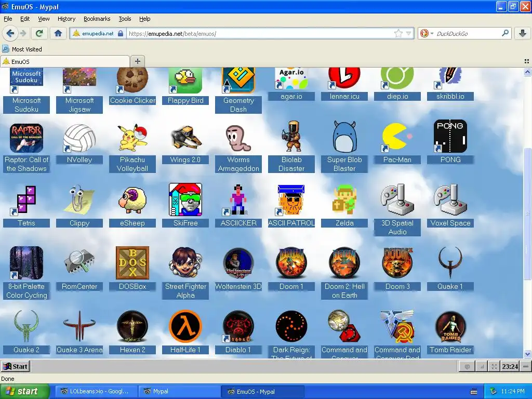Open the Tools menu

(x=125, y=19)
